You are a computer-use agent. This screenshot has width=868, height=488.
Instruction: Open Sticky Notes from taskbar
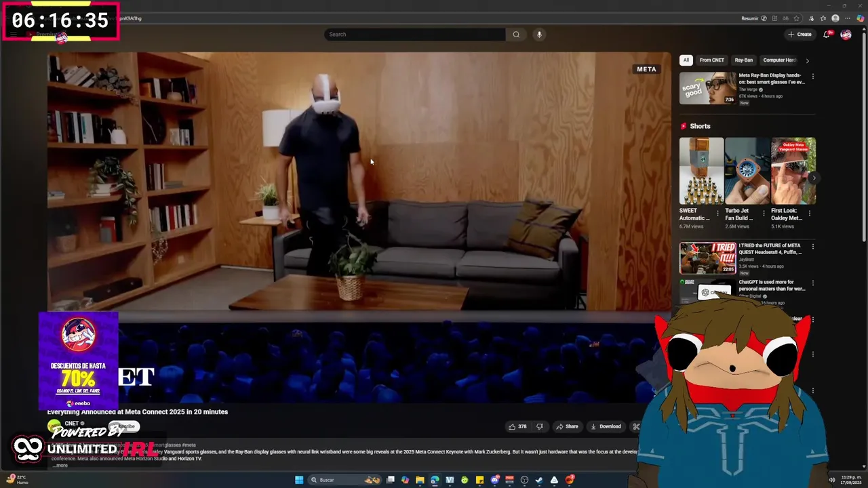click(x=479, y=480)
